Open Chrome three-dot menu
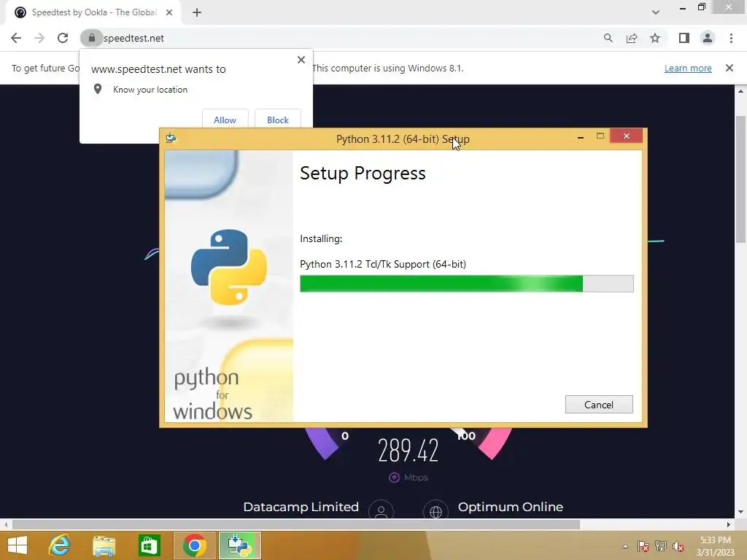This screenshot has width=747, height=560. [x=731, y=38]
